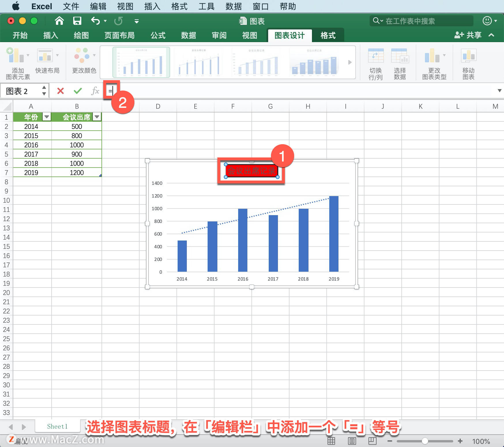
Task: Open 选择数据 from the ribbon
Action: tap(400, 62)
